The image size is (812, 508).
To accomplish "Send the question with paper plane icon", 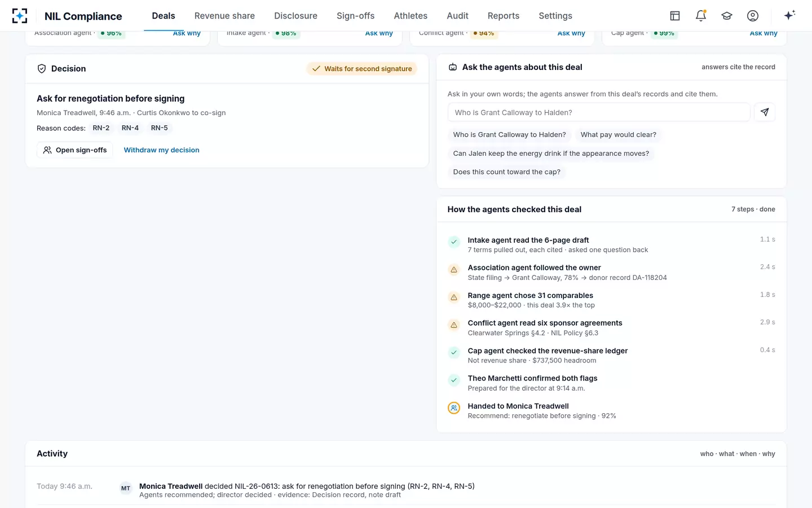I will [x=765, y=112].
